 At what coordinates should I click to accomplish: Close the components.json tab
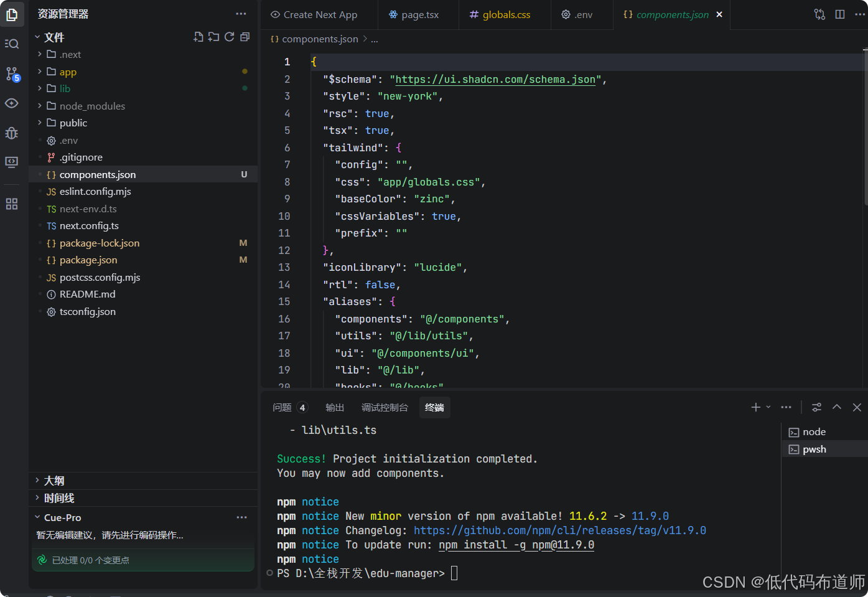pyautogui.click(x=719, y=14)
